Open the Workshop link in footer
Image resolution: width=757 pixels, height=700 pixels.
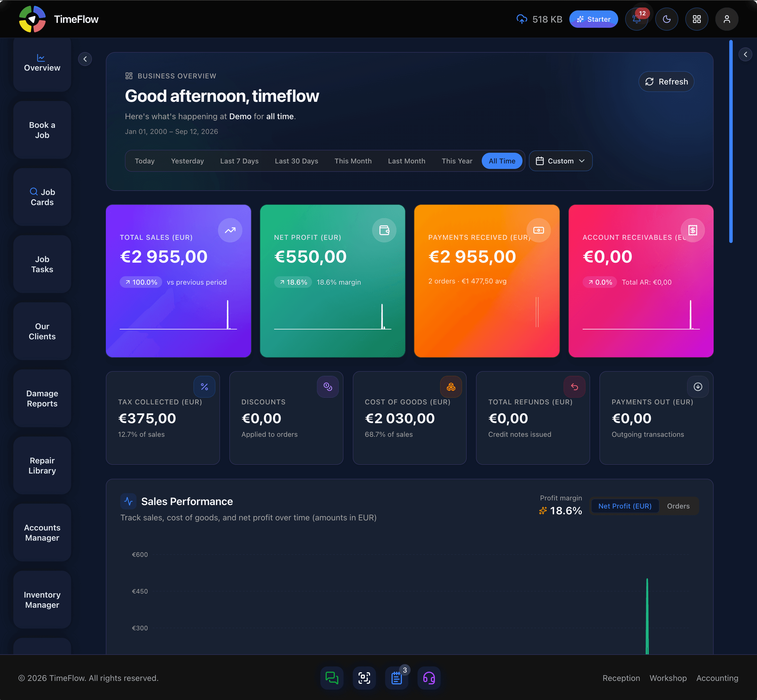[x=668, y=678]
